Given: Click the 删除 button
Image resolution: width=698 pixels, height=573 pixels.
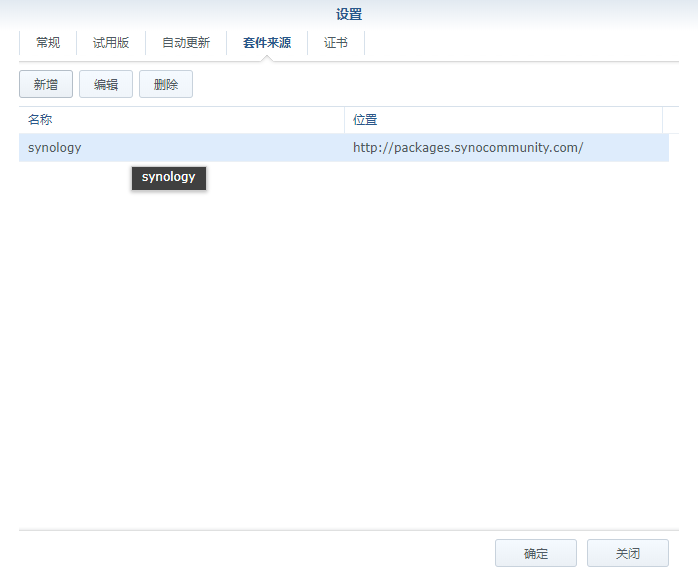Looking at the screenshot, I should click(x=166, y=84).
